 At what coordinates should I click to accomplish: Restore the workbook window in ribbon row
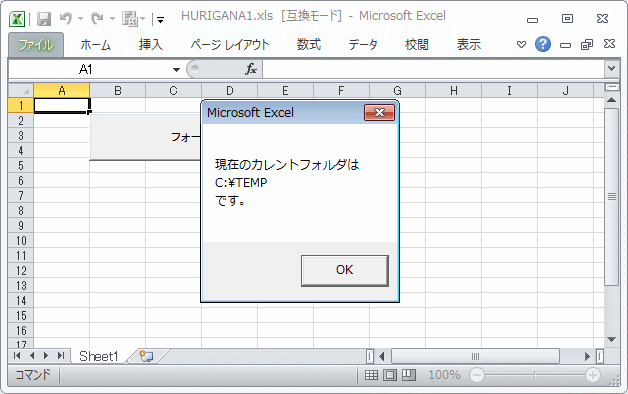(587, 44)
